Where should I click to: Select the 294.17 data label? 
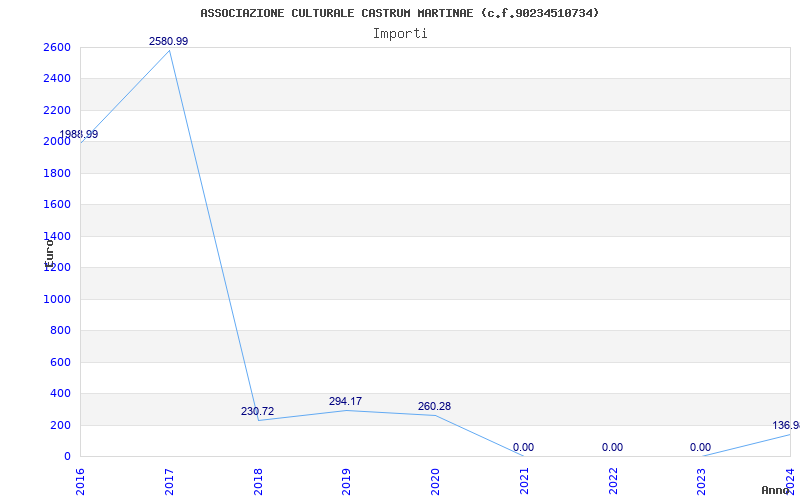click(345, 402)
